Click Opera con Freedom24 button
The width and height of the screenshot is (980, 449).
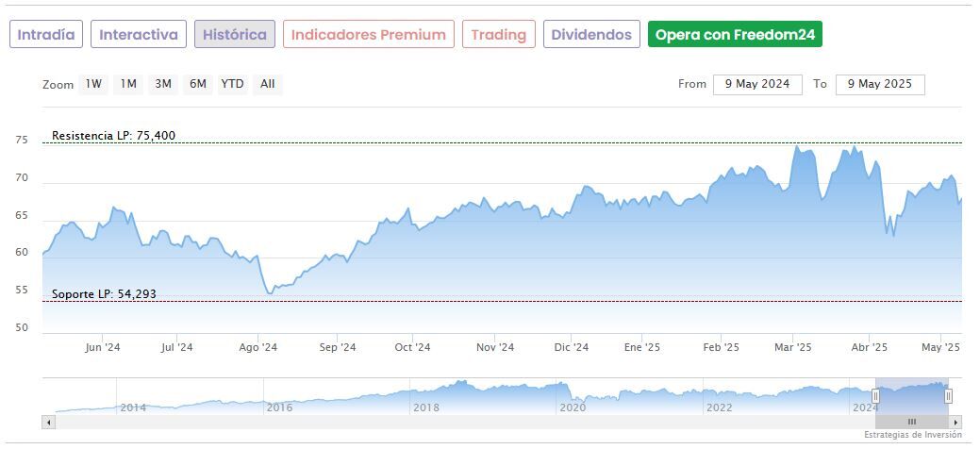click(735, 35)
